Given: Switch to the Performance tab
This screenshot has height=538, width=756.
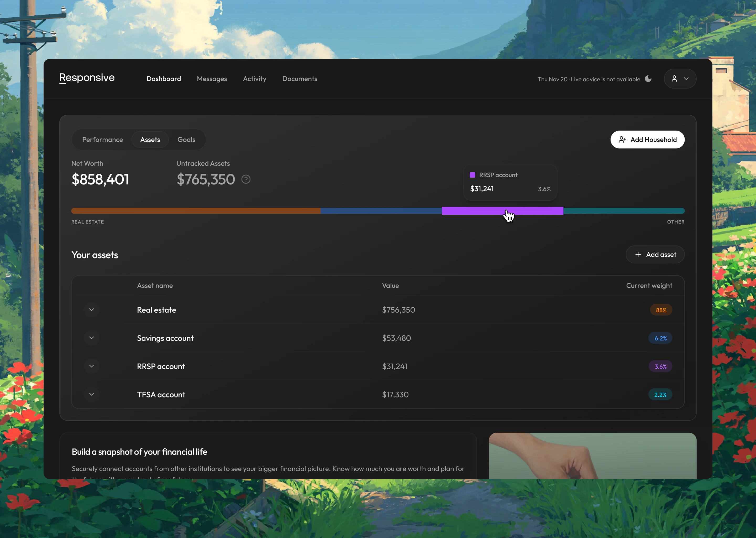Looking at the screenshot, I should pyautogui.click(x=103, y=139).
